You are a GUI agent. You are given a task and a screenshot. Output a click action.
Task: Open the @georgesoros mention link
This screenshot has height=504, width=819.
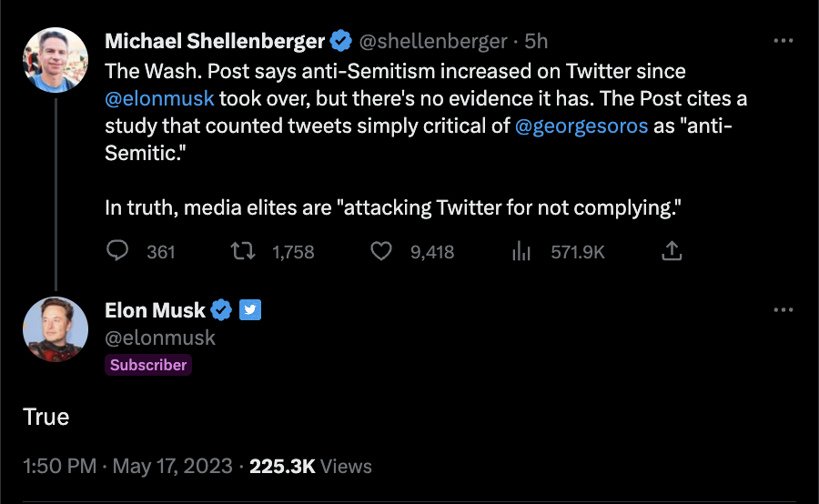[x=581, y=126]
